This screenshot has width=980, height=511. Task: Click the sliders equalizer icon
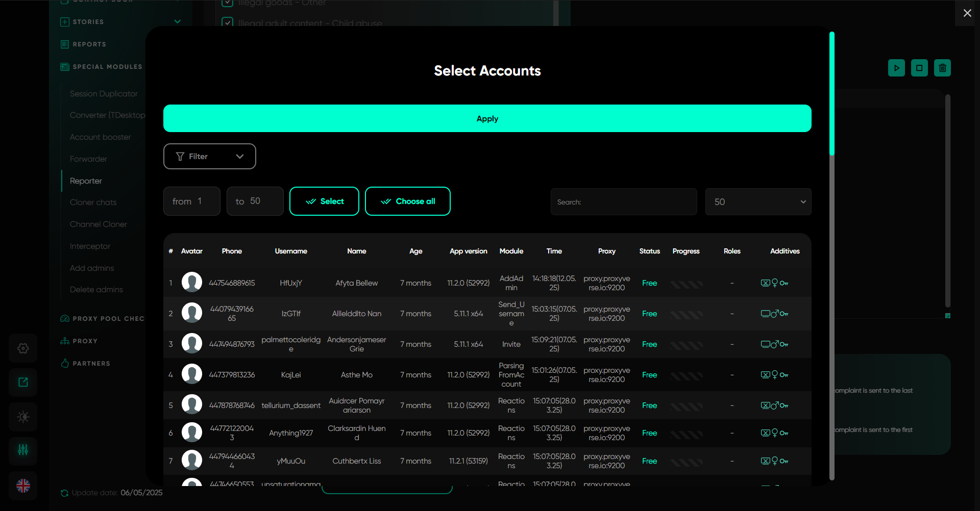(23, 450)
